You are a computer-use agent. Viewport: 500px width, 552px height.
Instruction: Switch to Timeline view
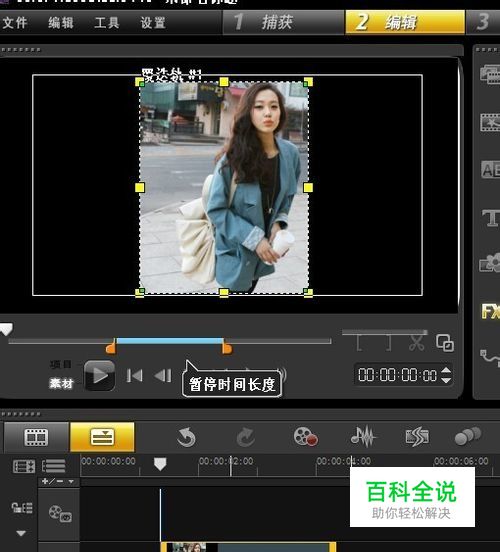tap(102, 437)
